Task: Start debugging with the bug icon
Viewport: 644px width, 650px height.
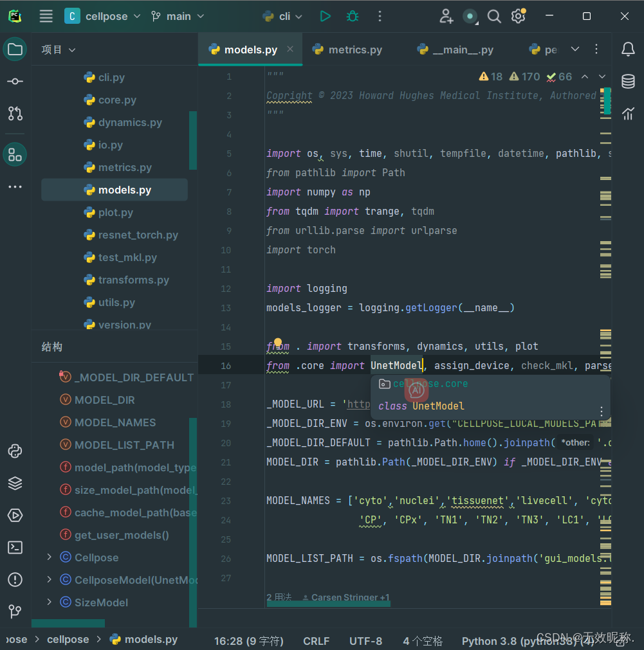Action: pyautogui.click(x=353, y=16)
